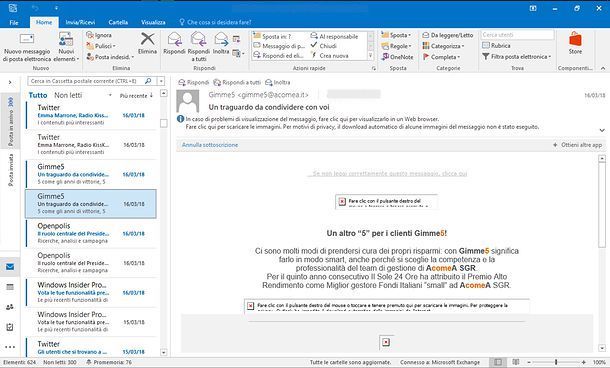
Task: Send to OneNote
Action: tap(397, 57)
